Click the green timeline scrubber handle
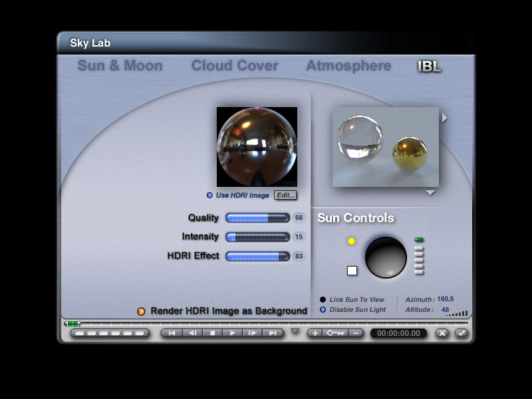This screenshot has height=399, width=532. (73, 324)
